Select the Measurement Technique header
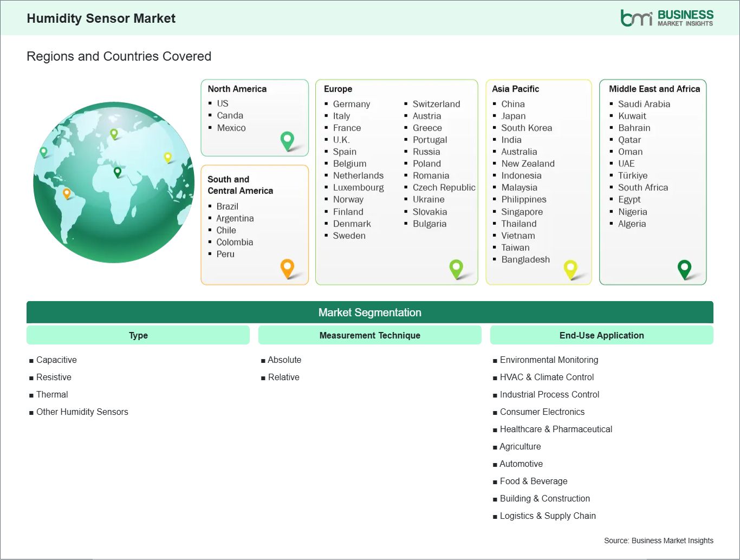 369,335
